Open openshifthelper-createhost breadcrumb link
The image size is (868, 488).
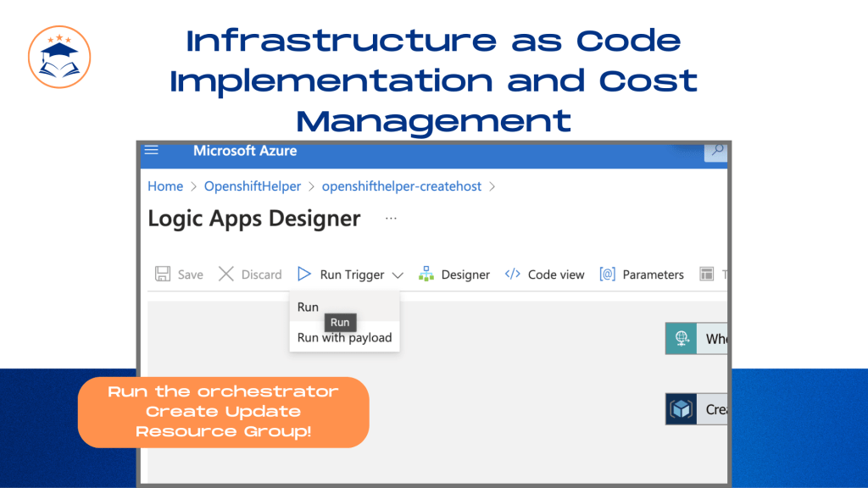401,186
